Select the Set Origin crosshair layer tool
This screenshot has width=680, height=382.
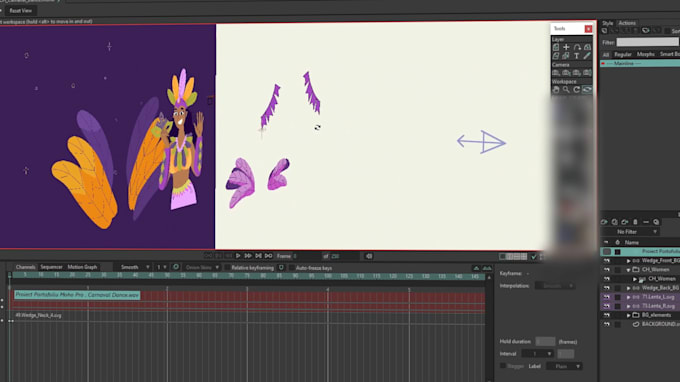pyautogui.click(x=566, y=47)
